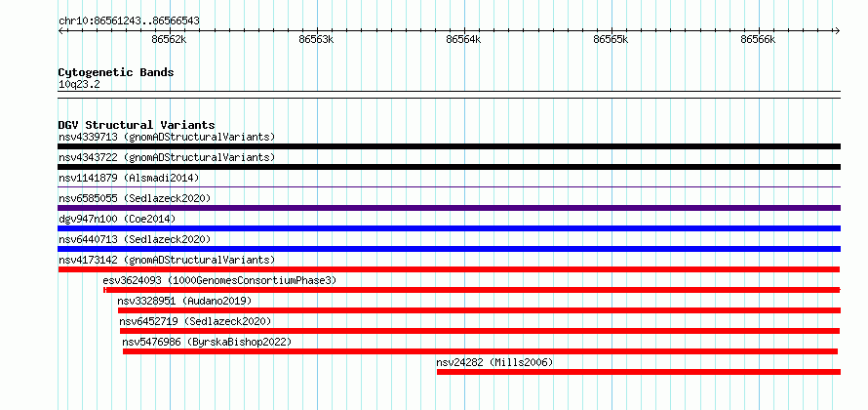Click the thin purple line of nsv1141879
Screen dimensions: 868x410
click(x=449, y=187)
